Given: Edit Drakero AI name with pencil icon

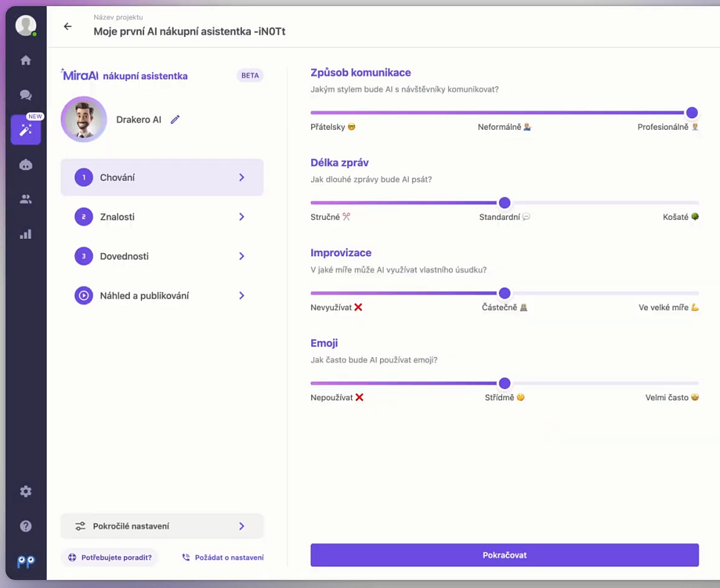Looking at the screenshot, I should coord(175,120).
